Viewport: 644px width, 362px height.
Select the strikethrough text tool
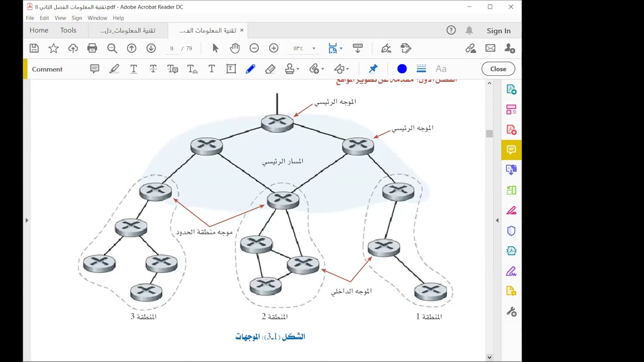[153, 69]
